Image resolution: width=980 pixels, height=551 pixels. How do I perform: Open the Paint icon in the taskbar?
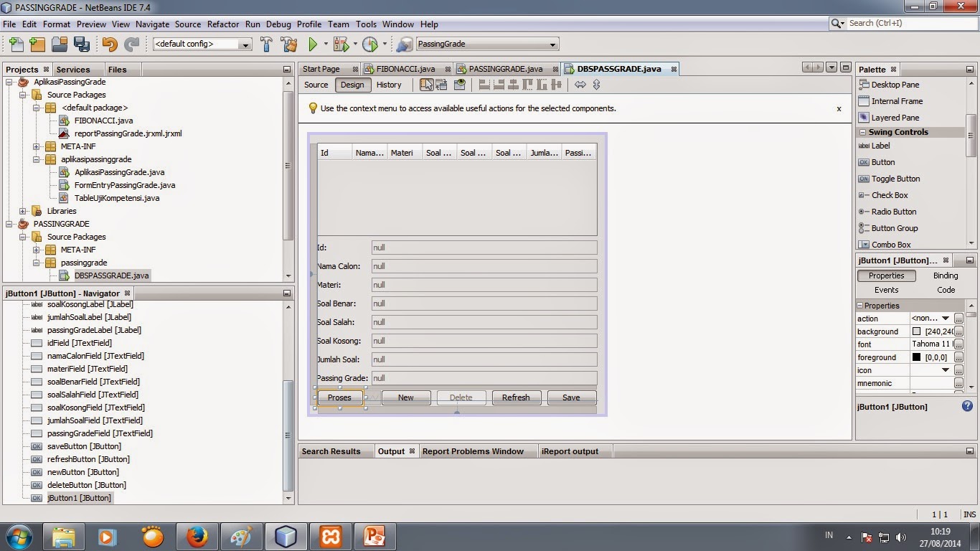coord(241,536)
